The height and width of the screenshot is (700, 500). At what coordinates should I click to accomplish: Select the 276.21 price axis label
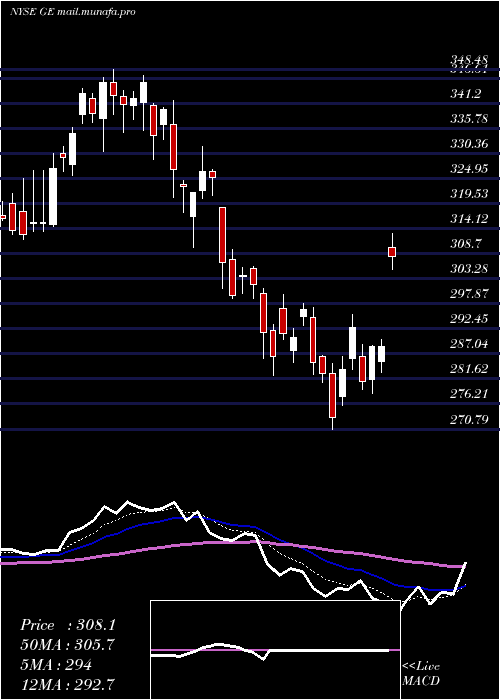pos(469,394)
